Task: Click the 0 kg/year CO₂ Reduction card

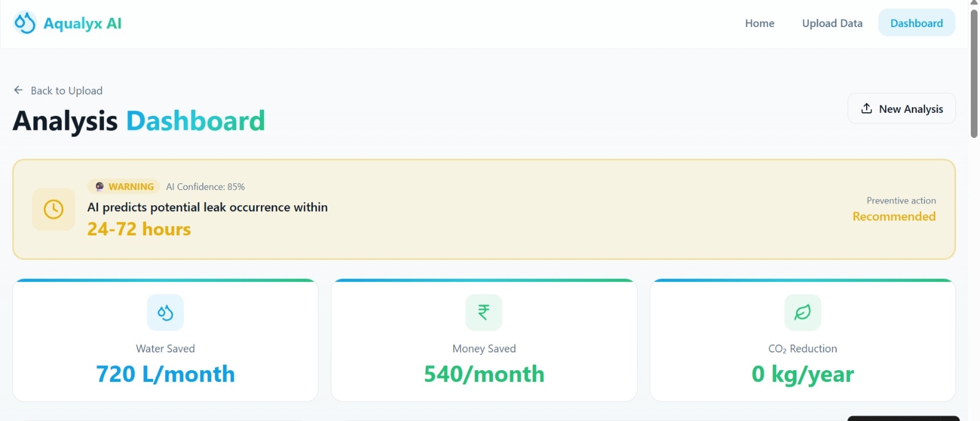Action: click(803, 341)
